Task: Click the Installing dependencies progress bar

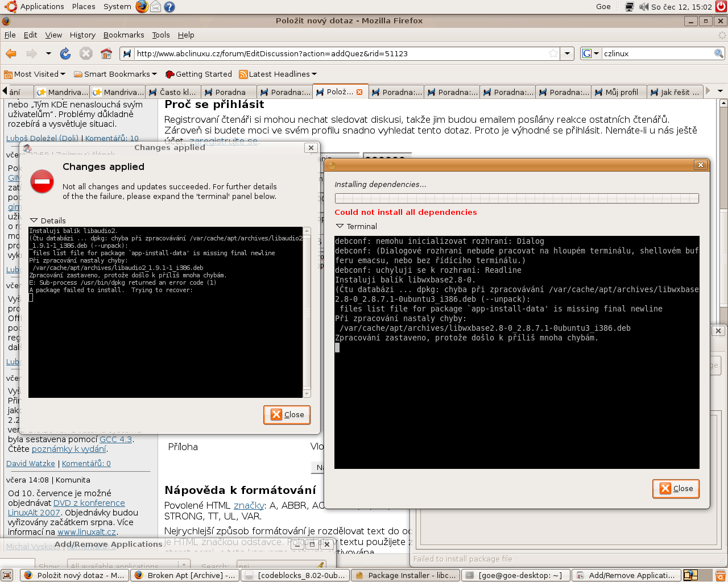Action: pyautogui.click(x=516, y=198)
